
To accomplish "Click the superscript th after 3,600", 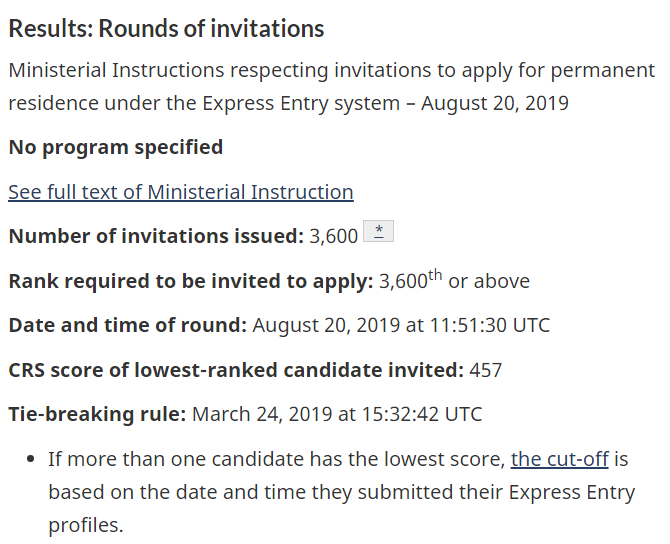I will 435,274.
